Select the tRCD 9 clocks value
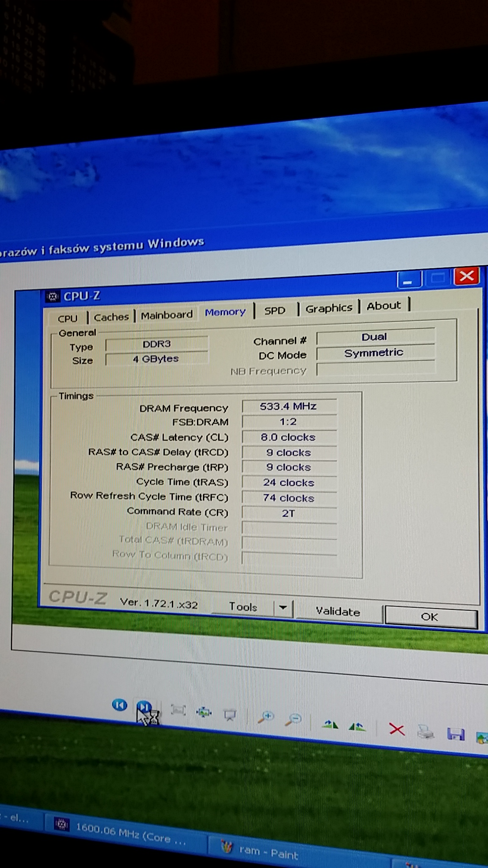488x868 pixels. pyautogui.click(x=289, y=453)
